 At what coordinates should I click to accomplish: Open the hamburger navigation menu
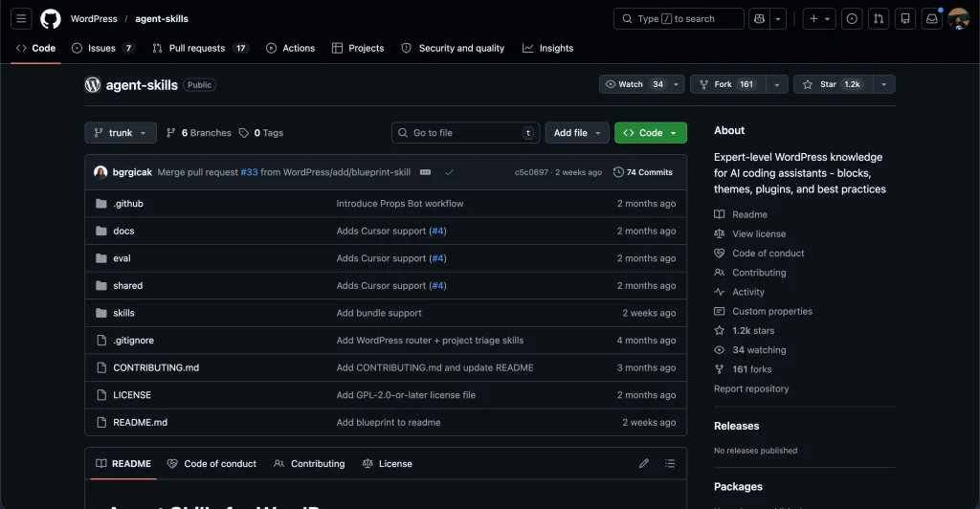[x=21, y=19]
